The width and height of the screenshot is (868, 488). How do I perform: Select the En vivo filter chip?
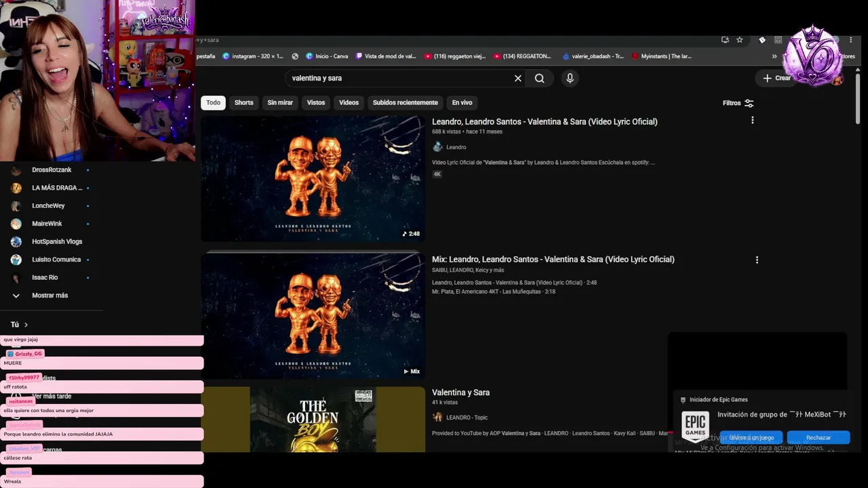(x=462, y=102)
